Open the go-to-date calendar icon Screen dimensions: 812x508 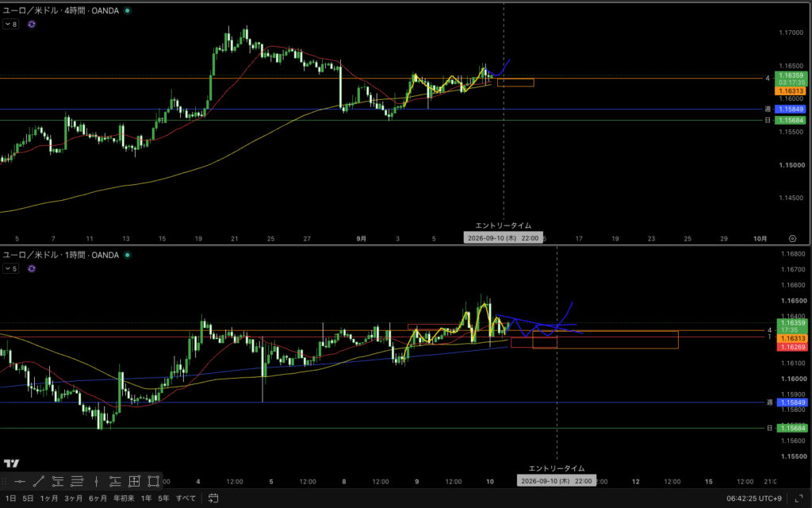[x=213, y=498]
